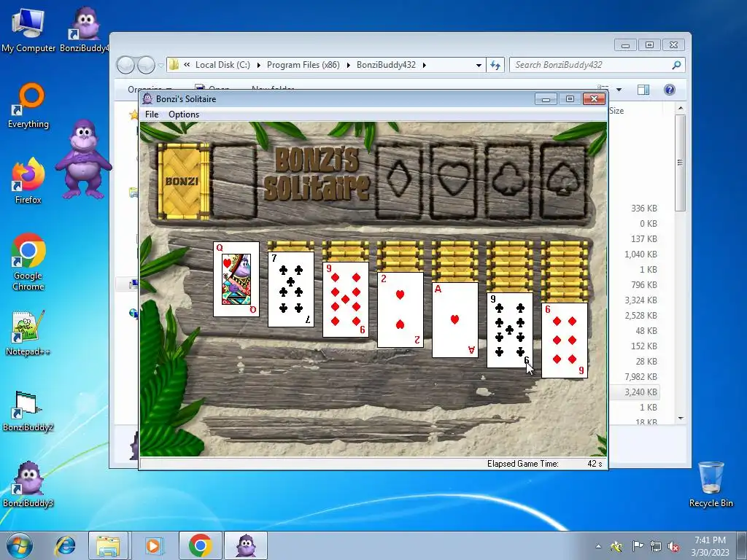Select the 9 of diamonds card

click(346, 300)
